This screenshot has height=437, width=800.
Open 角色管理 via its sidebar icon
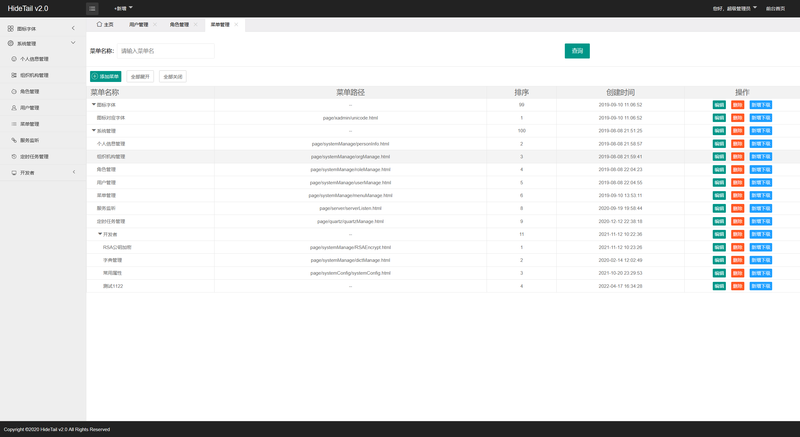click(14, 92)
